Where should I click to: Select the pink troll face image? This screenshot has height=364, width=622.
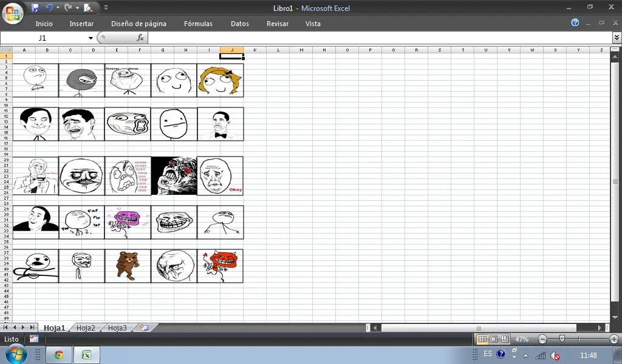(128, 222)
